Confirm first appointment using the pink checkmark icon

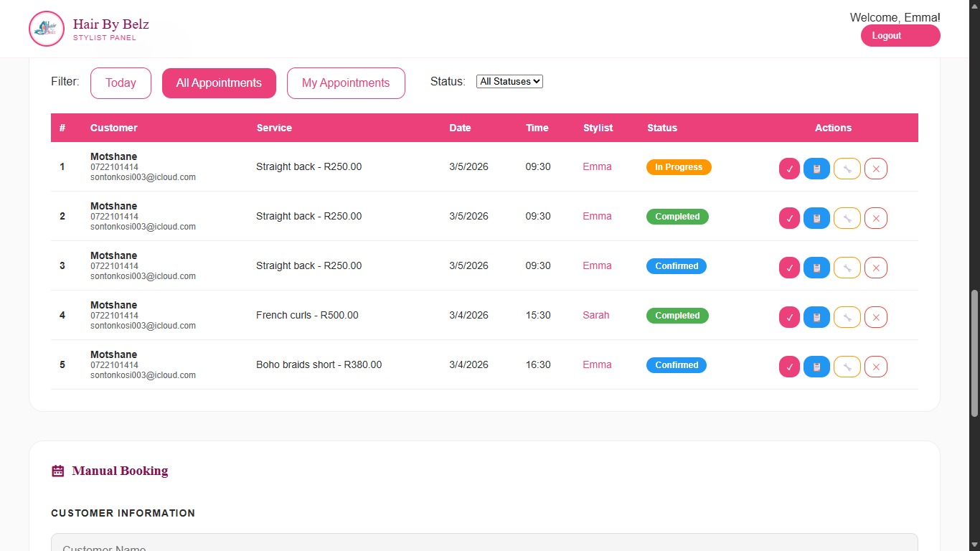pos(789,168)
